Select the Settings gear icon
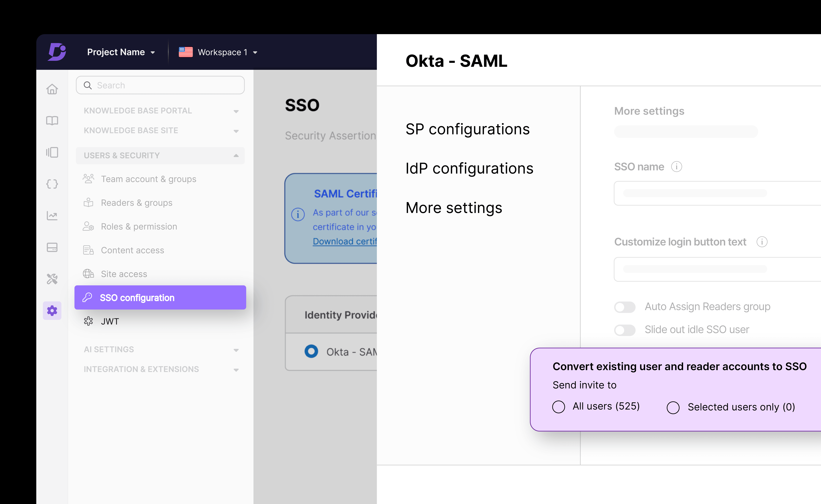The height and width of the screenshot is (504, 821). (x=52, y=310)
